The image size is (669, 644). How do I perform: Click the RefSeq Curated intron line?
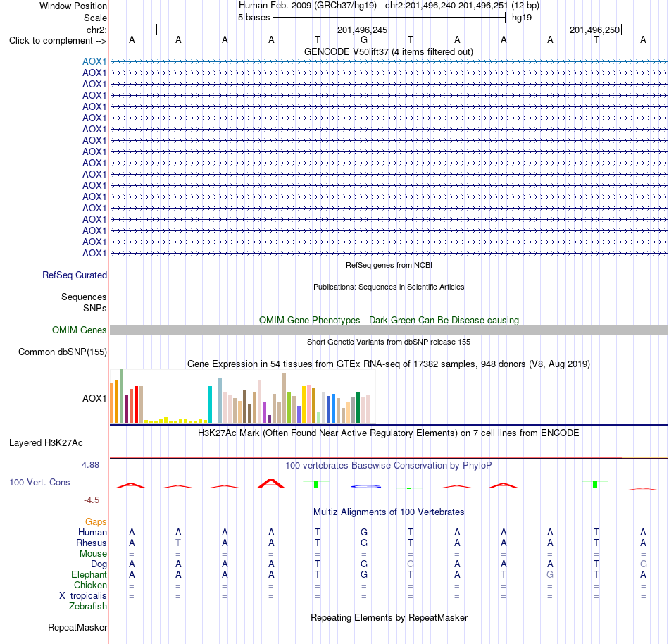[389, 275]
